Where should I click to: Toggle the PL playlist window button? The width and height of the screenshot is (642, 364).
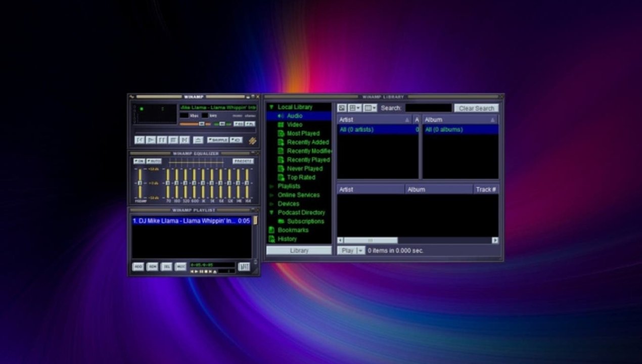[250, 124]
